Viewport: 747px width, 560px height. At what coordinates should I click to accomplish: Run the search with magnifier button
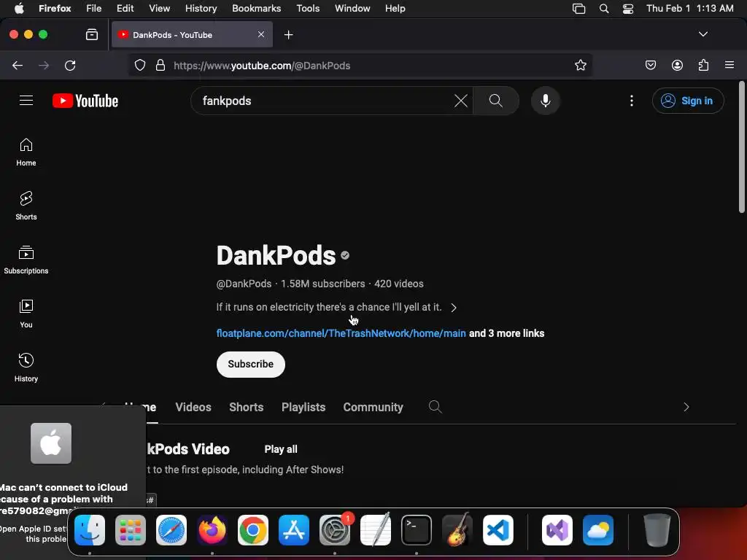[x=495, y=101]
